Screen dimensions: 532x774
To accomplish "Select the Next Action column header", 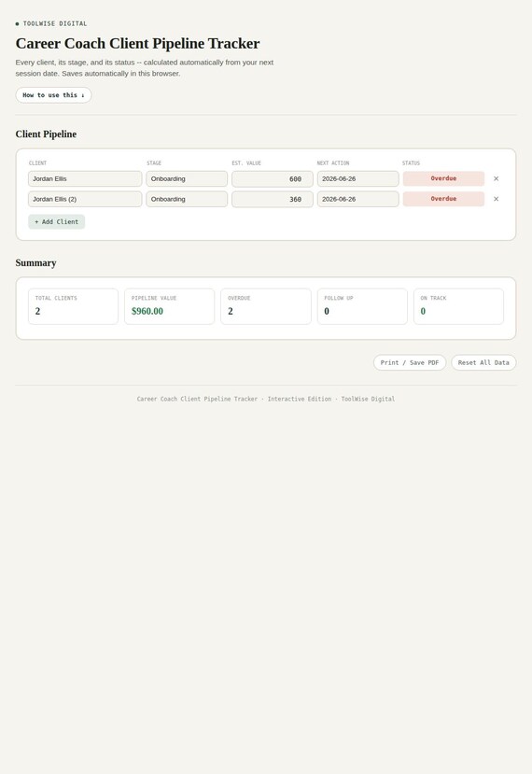I will point(333,162).
